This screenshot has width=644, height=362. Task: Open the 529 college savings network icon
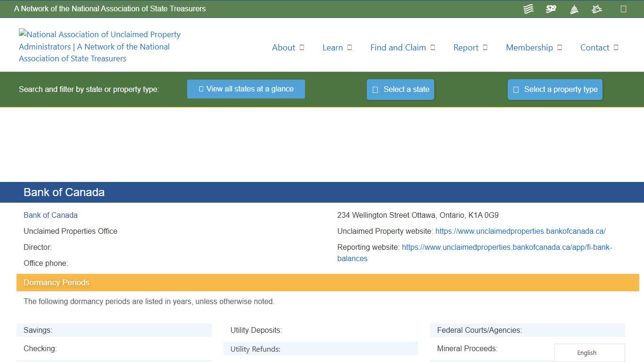tap(551, 8)
